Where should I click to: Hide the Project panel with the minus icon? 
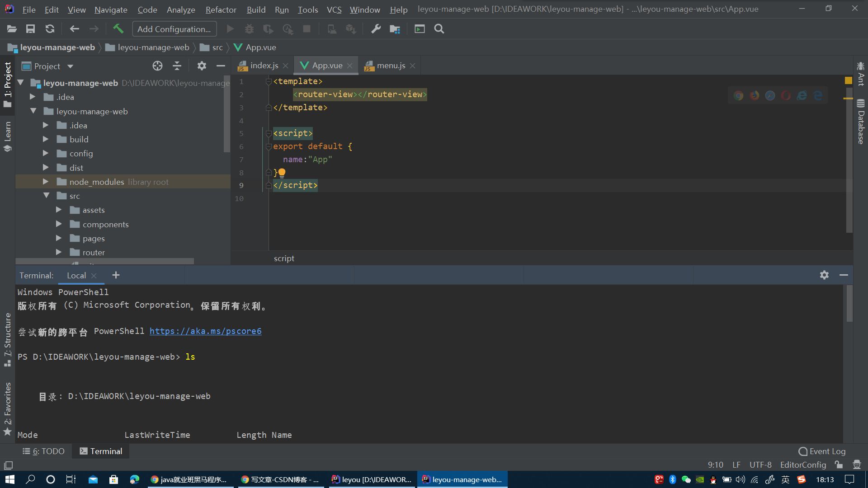[221, 66]
